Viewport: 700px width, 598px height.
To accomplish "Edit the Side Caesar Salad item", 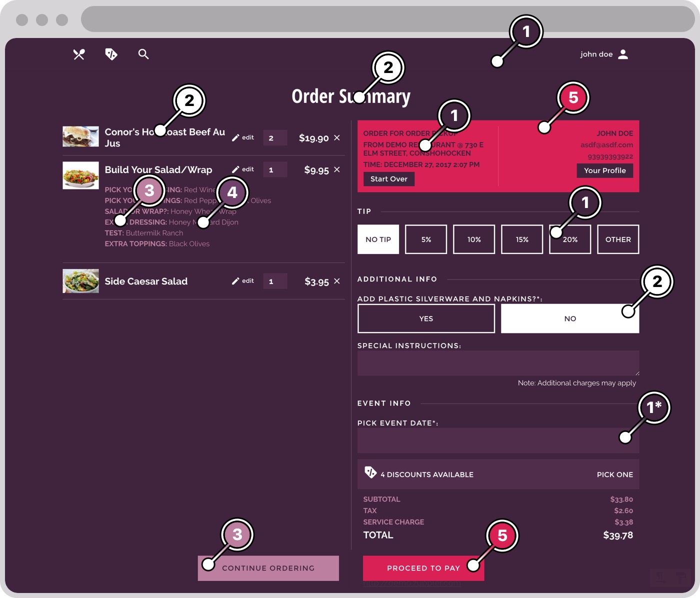I will coord(243,281).
